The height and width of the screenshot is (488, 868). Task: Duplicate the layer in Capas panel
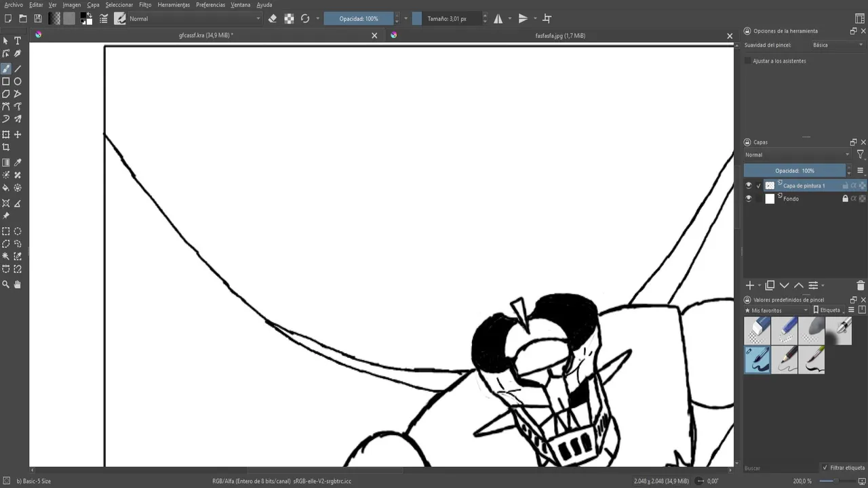click(770, 285)
